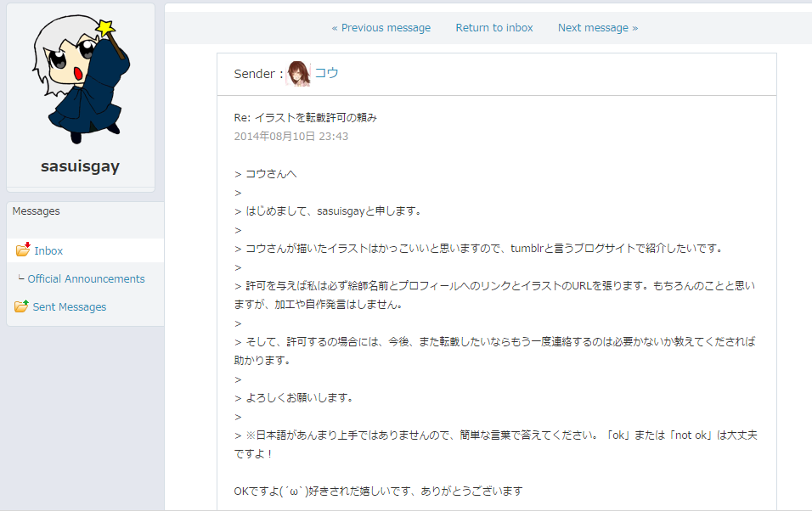Click the Sender : label
This screenshot has height=511, width=812.
pyautogui.click(x=258, y=74)
